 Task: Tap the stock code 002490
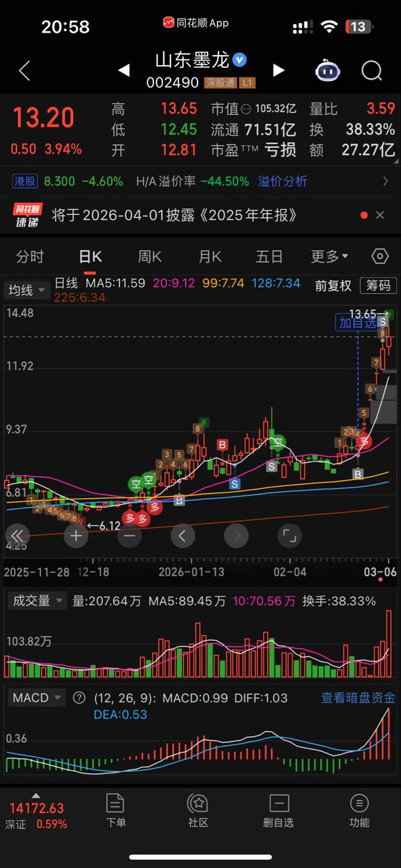tap(173, 82)
